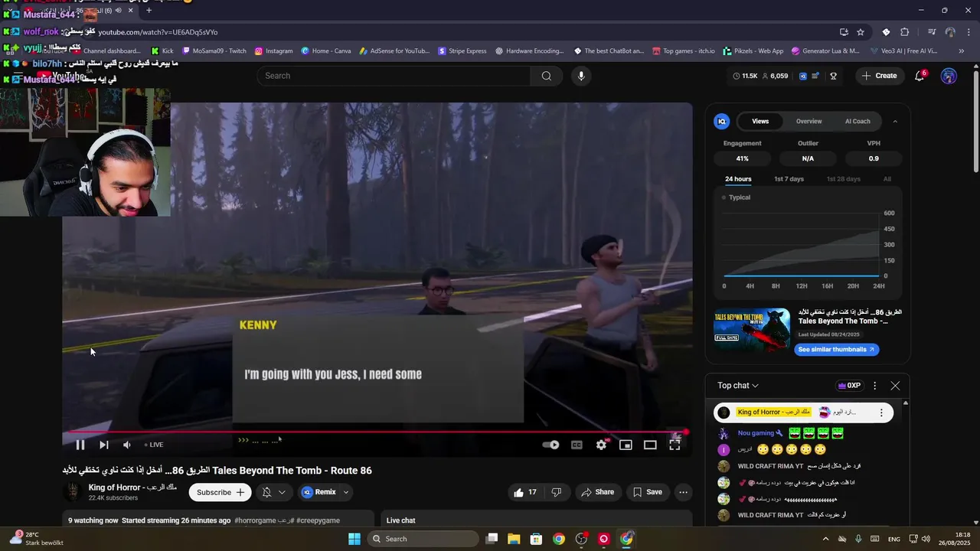Open more actions menu beside Save
980x551 pixels.
tap(684, 492)
